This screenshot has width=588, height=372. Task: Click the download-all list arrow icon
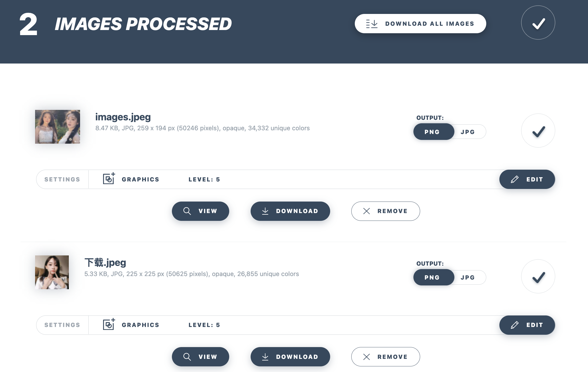pyautogui.click(x=372, y=24)
